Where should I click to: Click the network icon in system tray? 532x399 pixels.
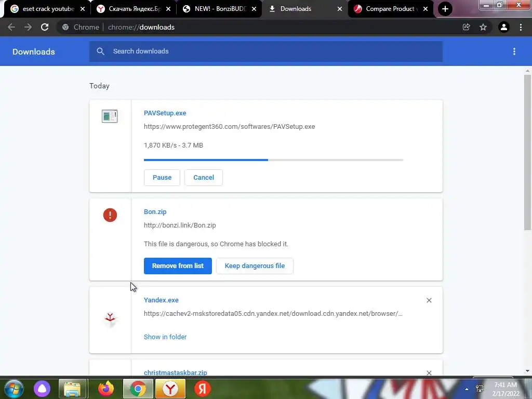point(480,389)
